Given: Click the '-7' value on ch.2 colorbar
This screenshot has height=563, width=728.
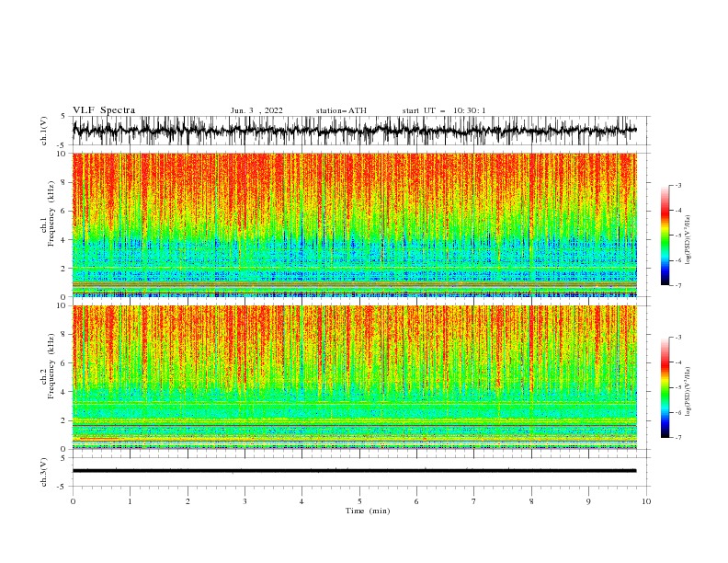Looking at the screenshot, I should tap(677, 438).
